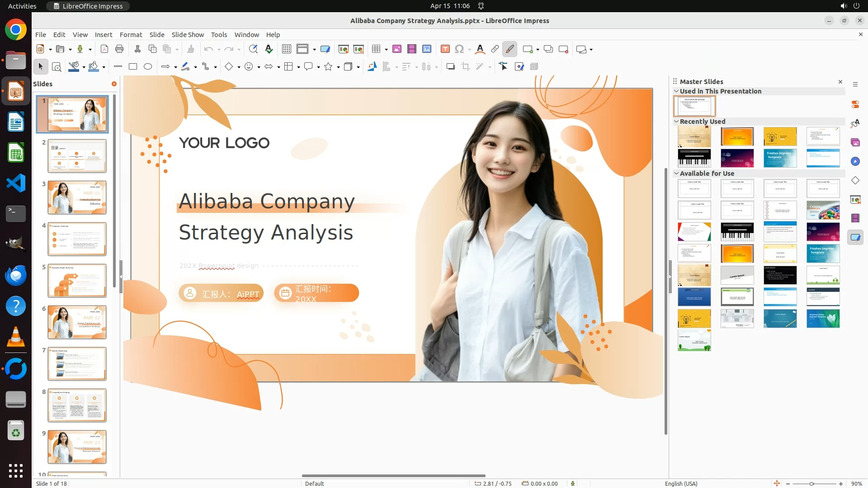This screenshot has height=488, width=868.
Task: Click the Export as PDF icon
Action: point(104,49)
